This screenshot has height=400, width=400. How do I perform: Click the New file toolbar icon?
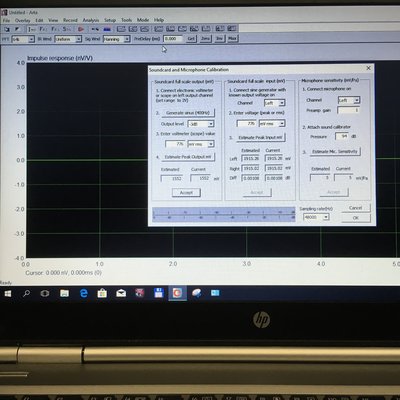7,29
